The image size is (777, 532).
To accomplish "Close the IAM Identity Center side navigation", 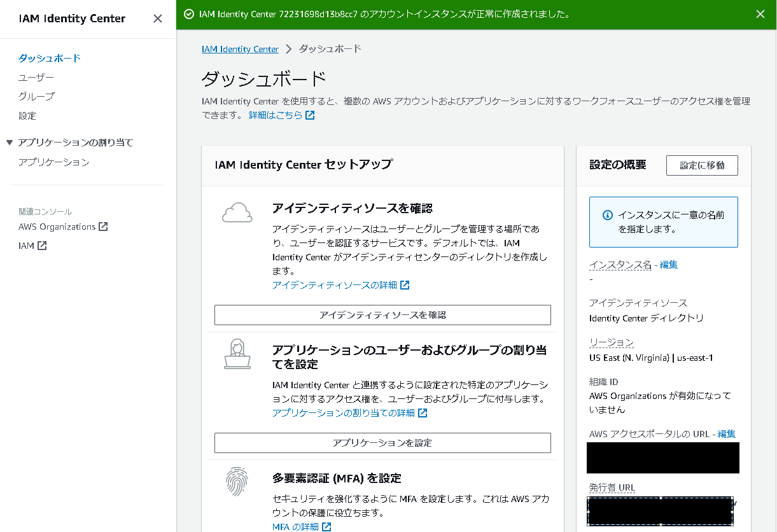I will coord(158,18).
